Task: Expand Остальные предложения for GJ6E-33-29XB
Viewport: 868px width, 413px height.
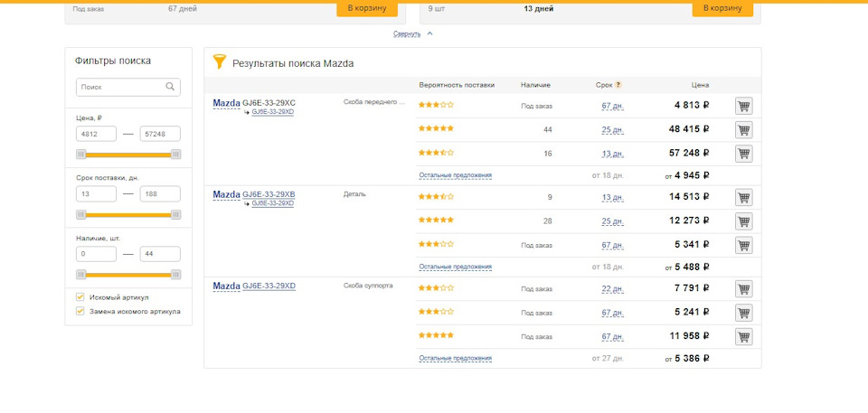Action: [455, 267]
